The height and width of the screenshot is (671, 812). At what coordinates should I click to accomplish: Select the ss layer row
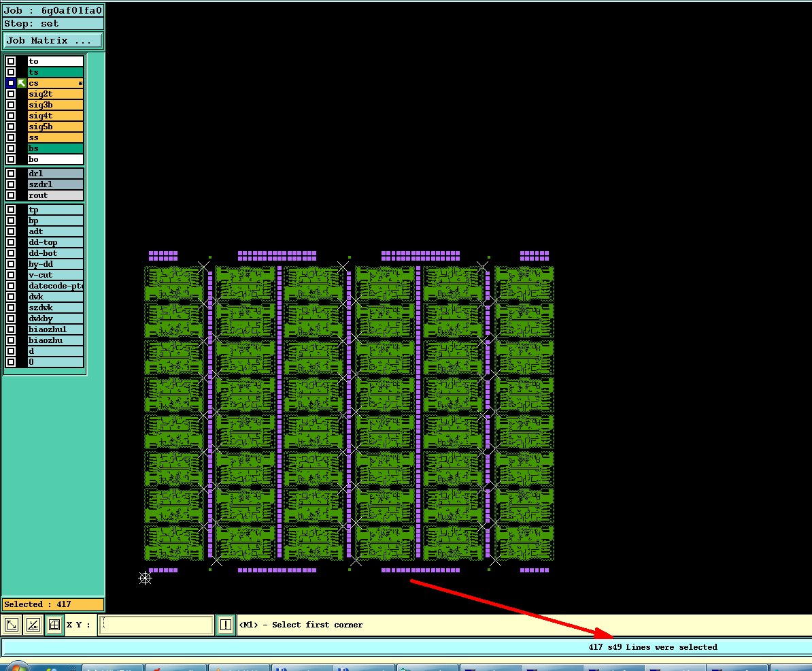pyautogui.click(x=55, y=137)
